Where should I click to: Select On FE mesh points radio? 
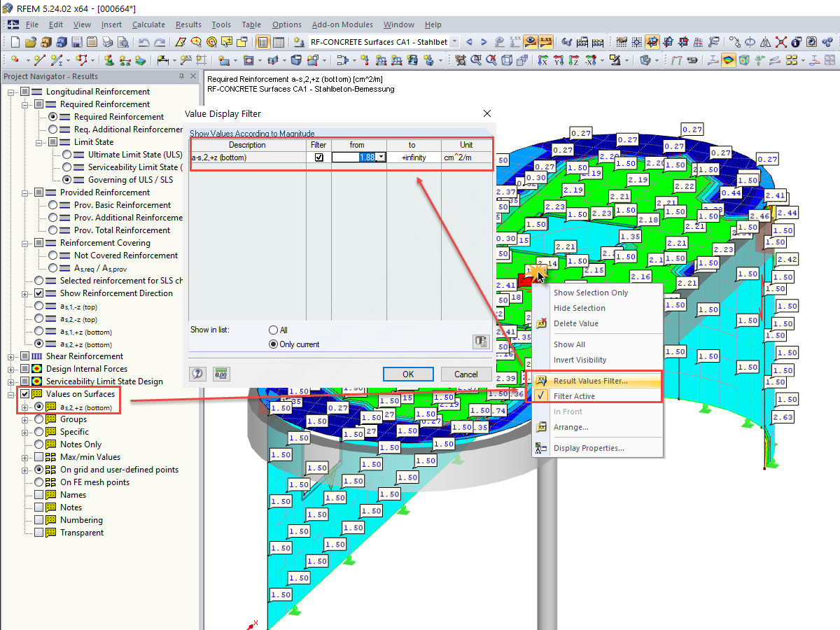coord(38,482)
